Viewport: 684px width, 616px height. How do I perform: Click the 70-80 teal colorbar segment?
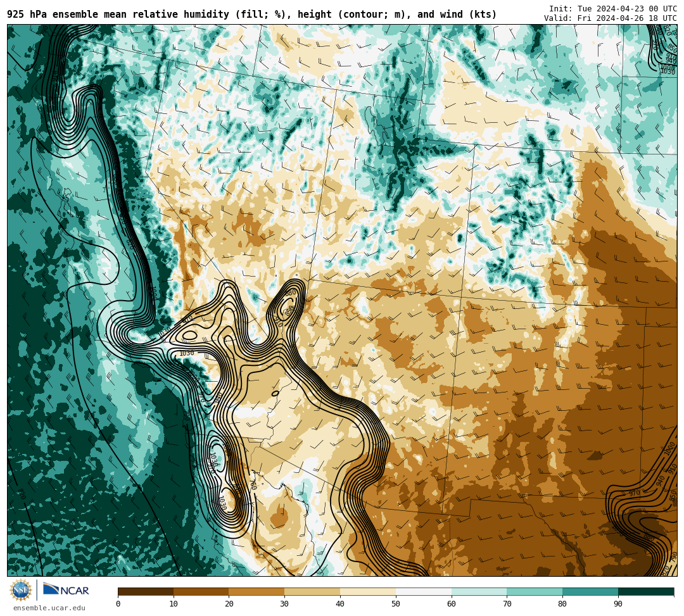(x=535, y=591)
